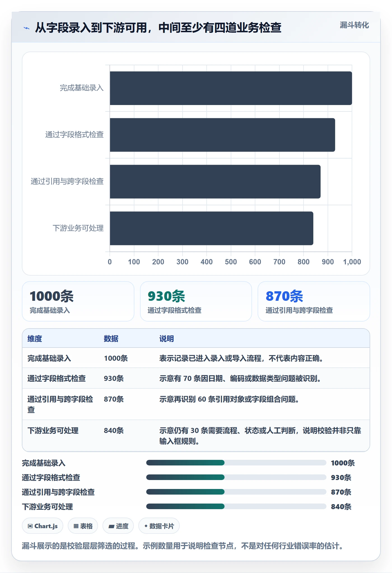Click the description mentioning 30 条需要流程
Viewport: 392px width, 573px height.
[260, 436]
